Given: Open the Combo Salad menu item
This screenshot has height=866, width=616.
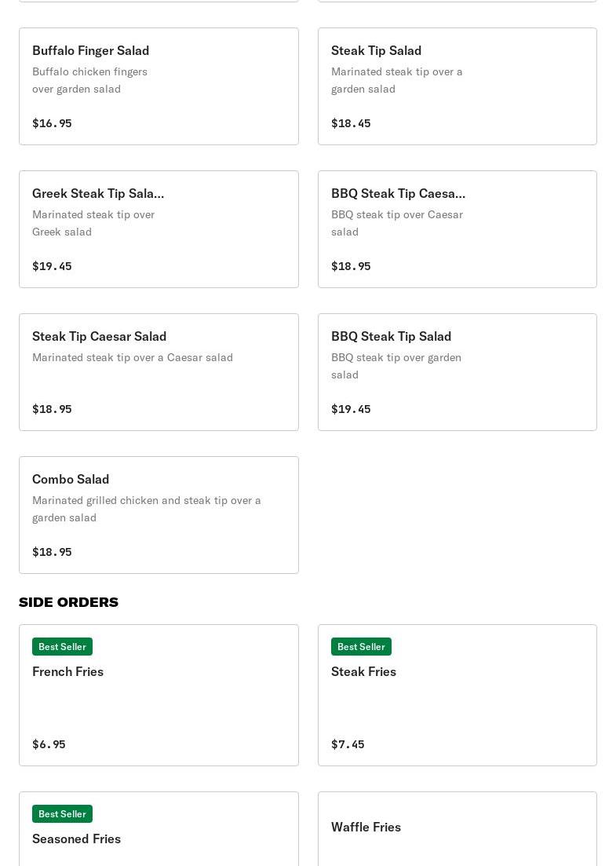Looking at the screenshot, I should (159, 515).
